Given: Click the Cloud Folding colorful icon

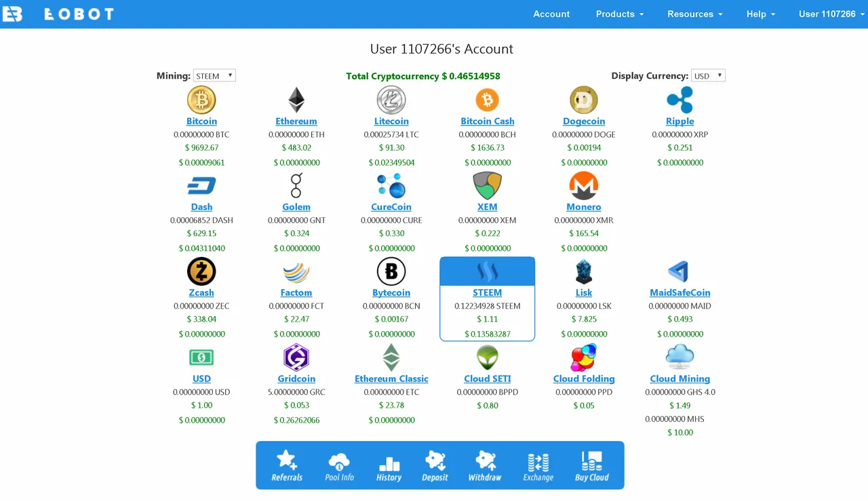Looking at the screenshot, I should coord(584,358).
